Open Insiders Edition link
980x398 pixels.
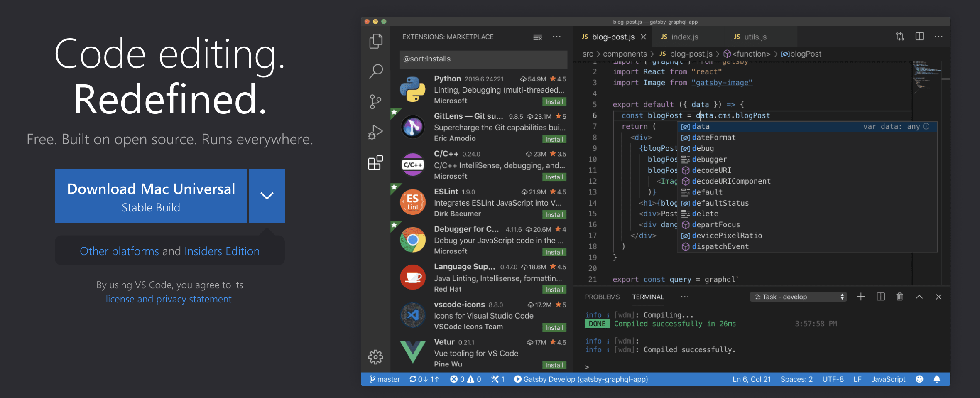pos(222,251)
